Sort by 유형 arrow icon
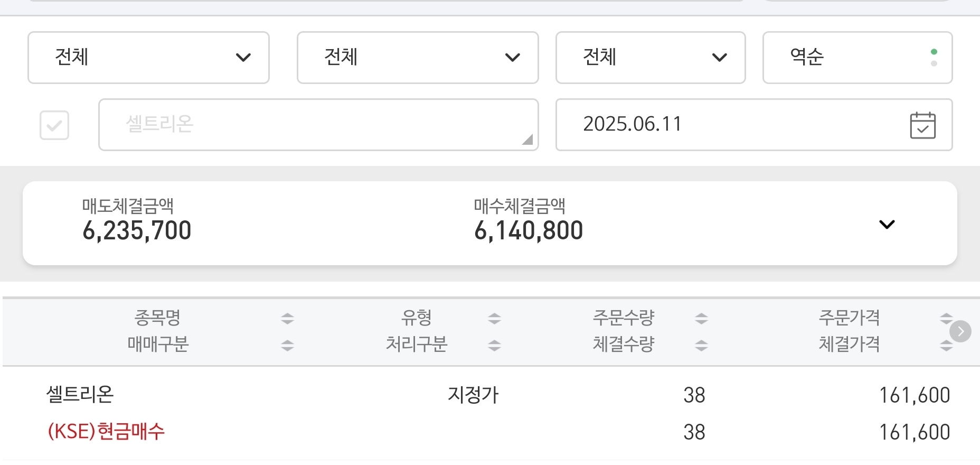 494,318
